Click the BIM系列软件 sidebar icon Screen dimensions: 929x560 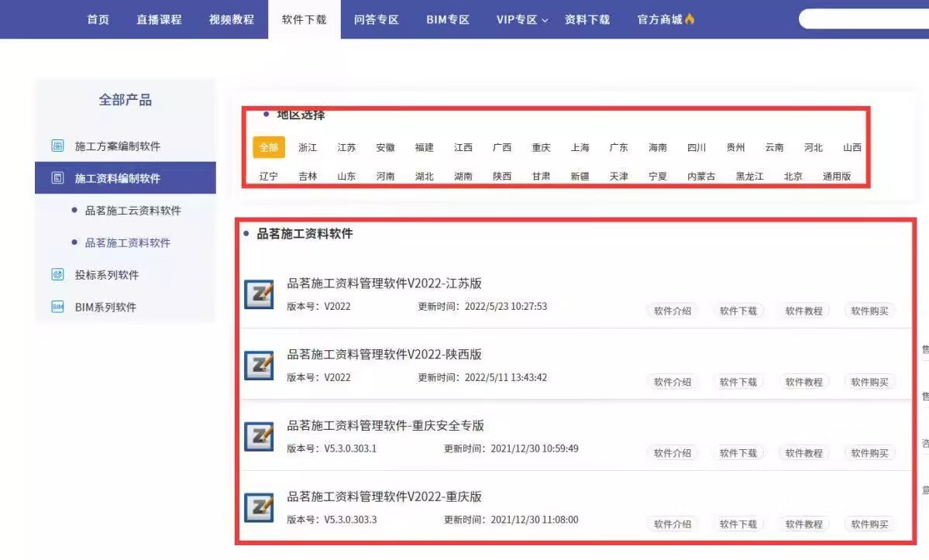57,307
